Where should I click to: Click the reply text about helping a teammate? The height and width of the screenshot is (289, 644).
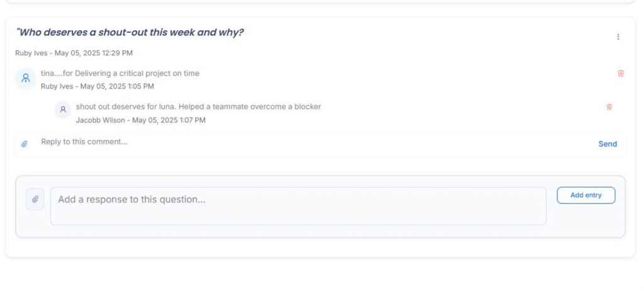click(198, 107)
